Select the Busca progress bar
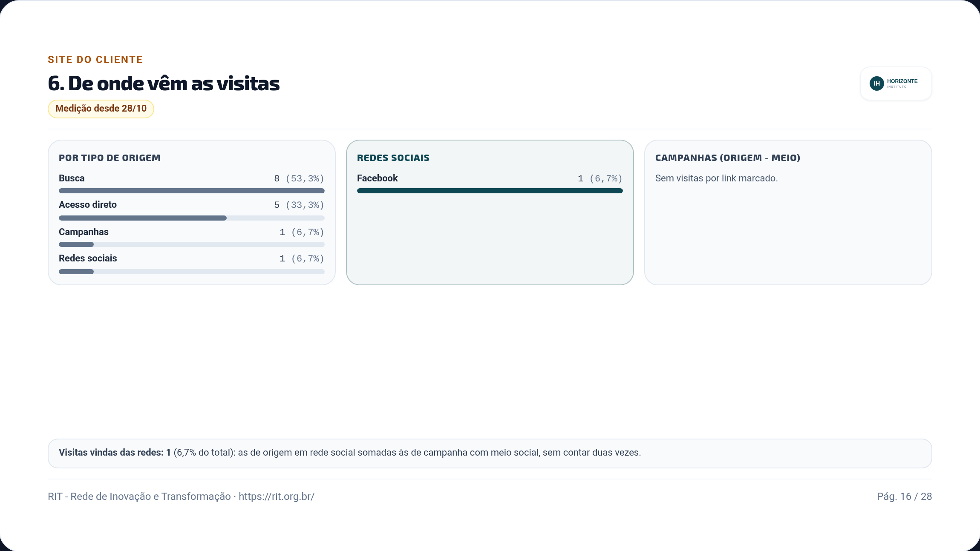This screenshot has height=551, width=980. point(192,191)
